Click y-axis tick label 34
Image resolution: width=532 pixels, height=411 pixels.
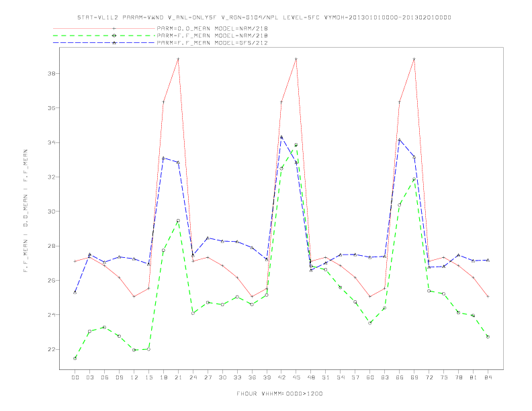coord(52,142)
